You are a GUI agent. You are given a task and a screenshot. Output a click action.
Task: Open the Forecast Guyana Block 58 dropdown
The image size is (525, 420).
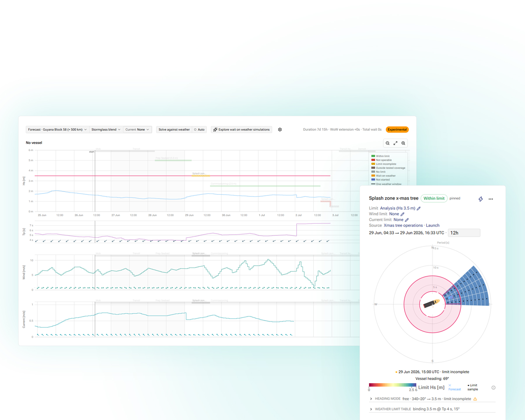[57, 129]
